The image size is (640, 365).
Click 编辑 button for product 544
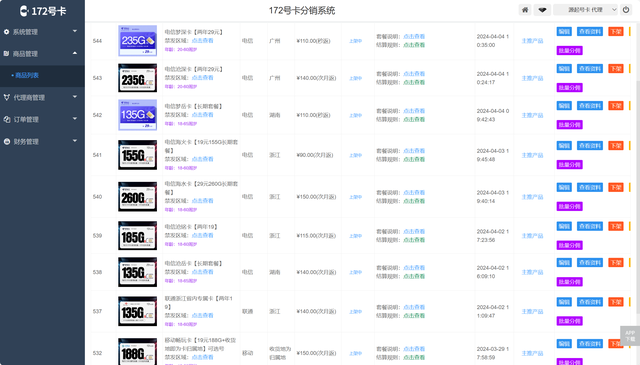coord(564,31)
